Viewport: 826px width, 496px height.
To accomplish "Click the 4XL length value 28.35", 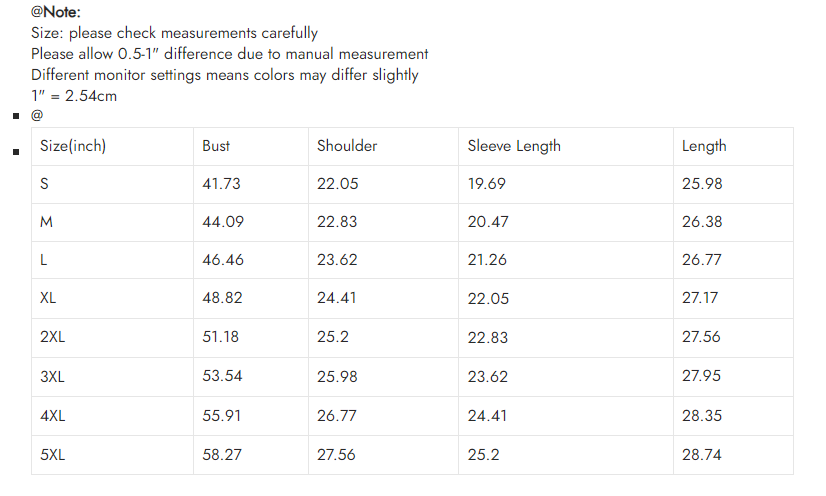I will tap(702, 415).
